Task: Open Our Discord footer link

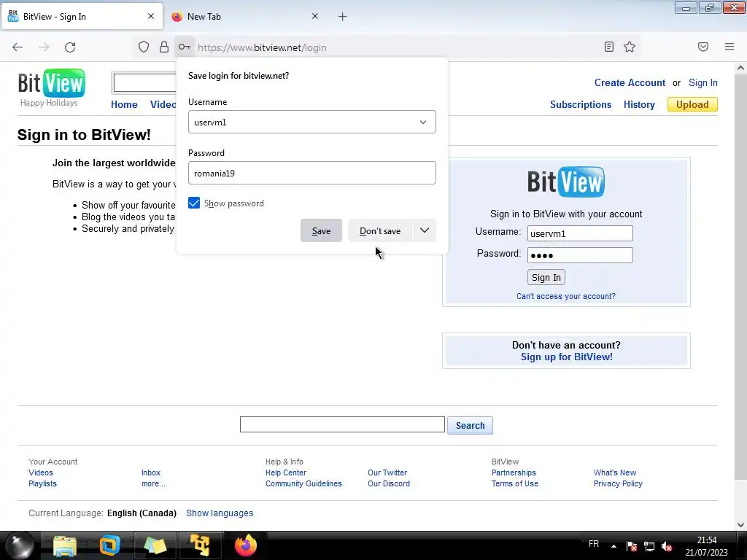Action: 389,483
